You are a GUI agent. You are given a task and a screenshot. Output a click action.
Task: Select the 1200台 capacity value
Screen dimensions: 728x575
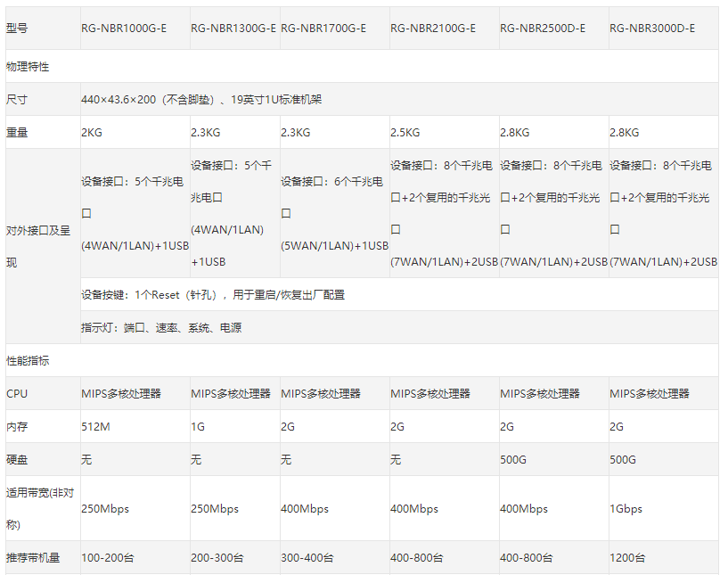click(x=627, y=558)
